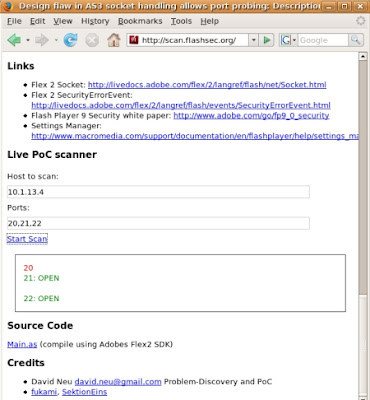Open the Main.as source link

coord(22,344)
